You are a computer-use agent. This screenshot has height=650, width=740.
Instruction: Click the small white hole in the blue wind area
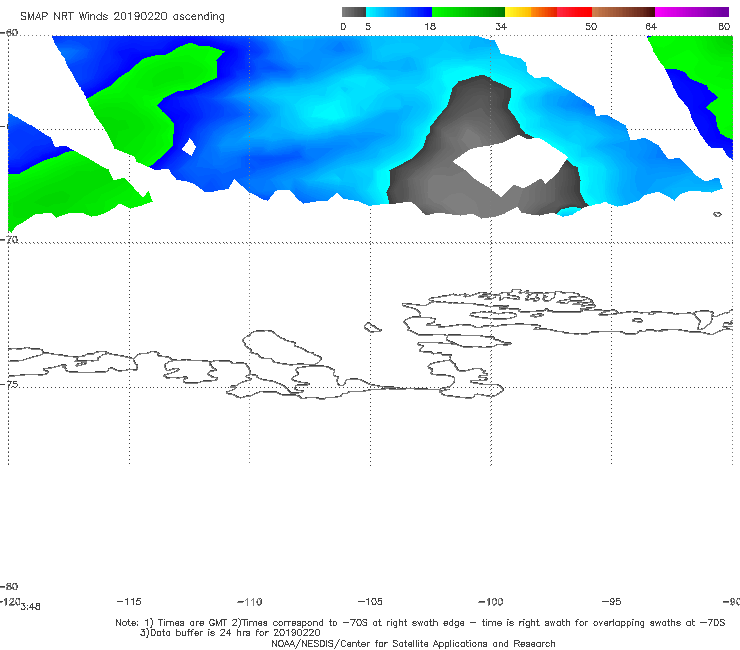point(189,147)
